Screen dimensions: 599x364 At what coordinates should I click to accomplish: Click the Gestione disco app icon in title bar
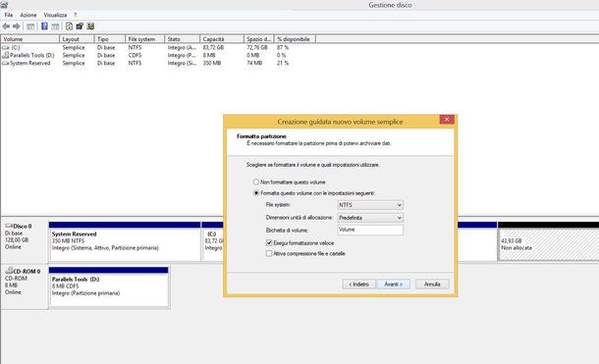(4, 5)
